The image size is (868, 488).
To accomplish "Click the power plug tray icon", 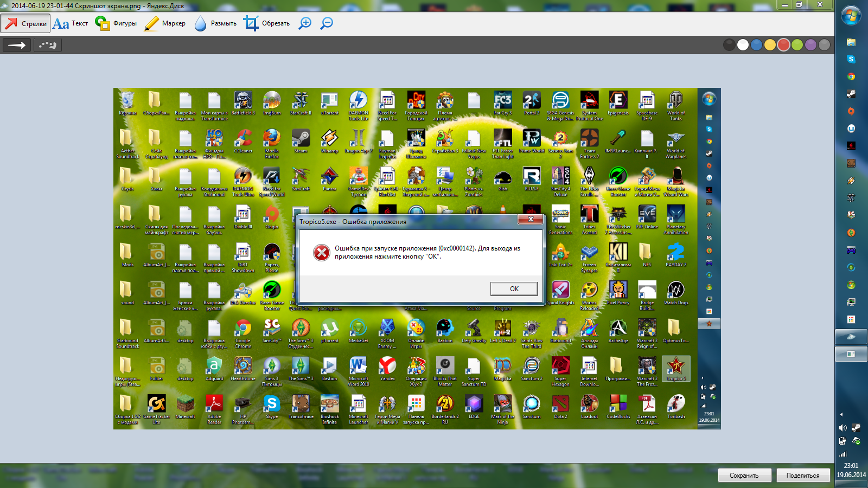I will (843, 441).
